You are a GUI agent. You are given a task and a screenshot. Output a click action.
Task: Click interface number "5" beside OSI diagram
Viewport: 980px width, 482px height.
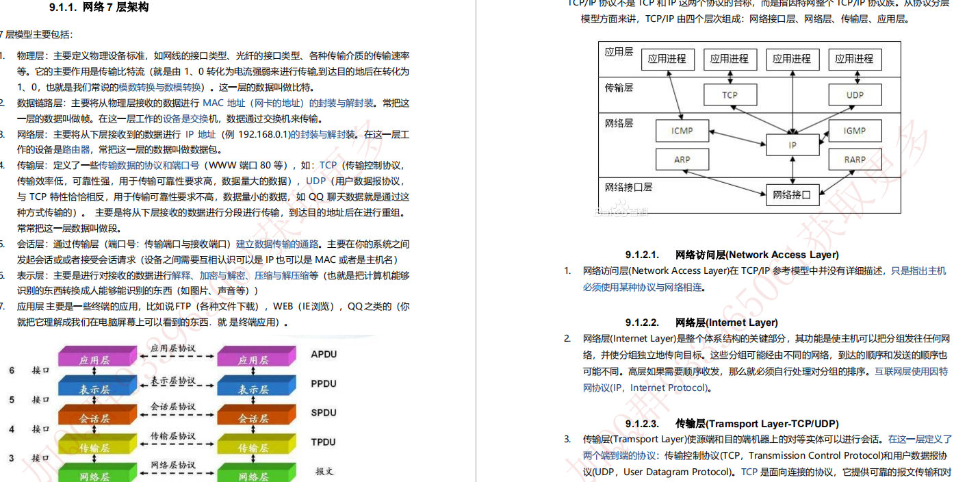tap(11, 400)
